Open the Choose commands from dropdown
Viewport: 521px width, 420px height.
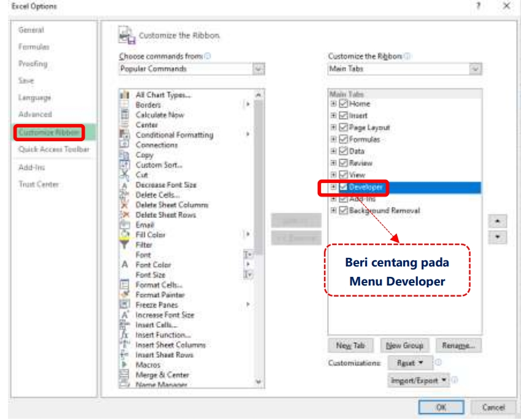191,69
